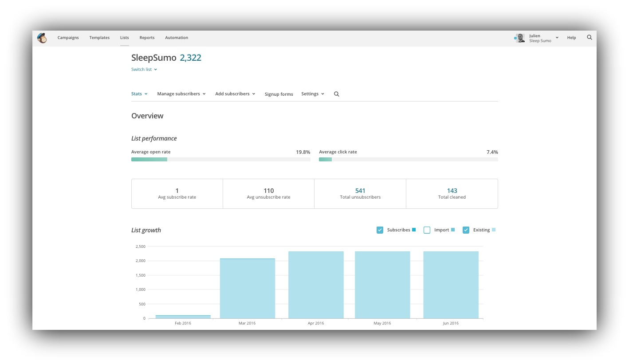Toggle the Subscribes checkbox
This screenshot has width=629, height=364.
pos(380,230)
